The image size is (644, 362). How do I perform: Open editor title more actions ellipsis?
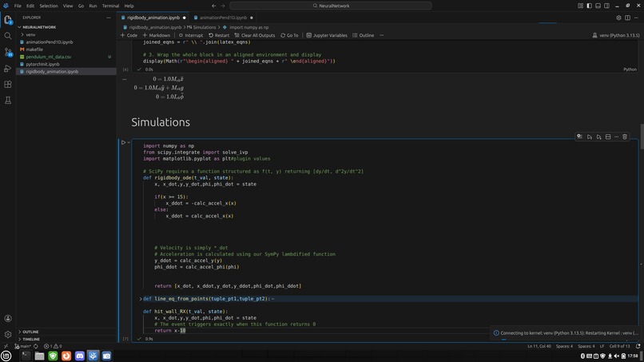click(636, 18)
